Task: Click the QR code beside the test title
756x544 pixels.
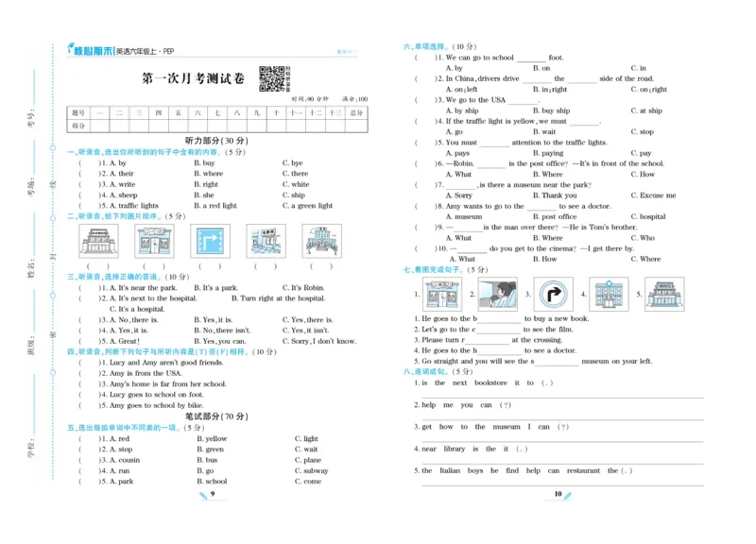Action: [272, 80]
